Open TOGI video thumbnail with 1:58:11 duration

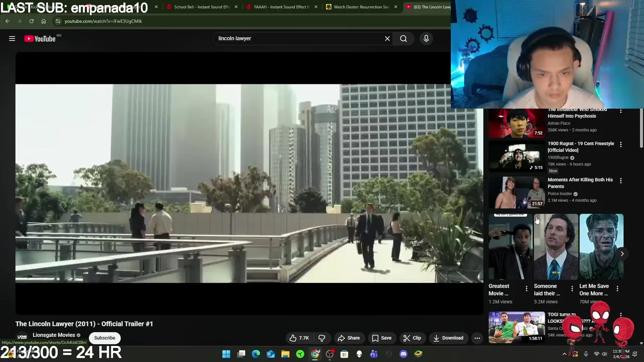click(x=516, y=327)
